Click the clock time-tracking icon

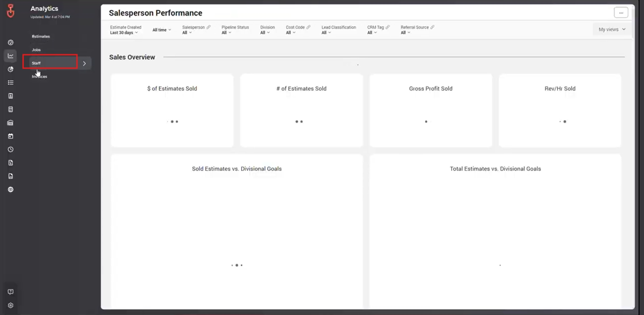[10, 149]
